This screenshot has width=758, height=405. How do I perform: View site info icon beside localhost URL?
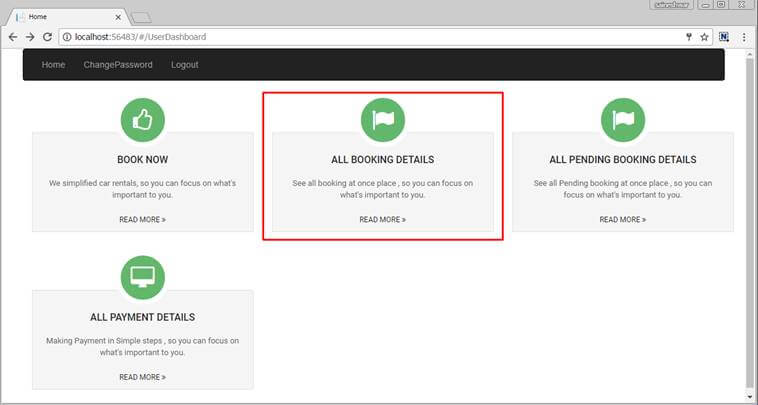(x=67, y=37)
